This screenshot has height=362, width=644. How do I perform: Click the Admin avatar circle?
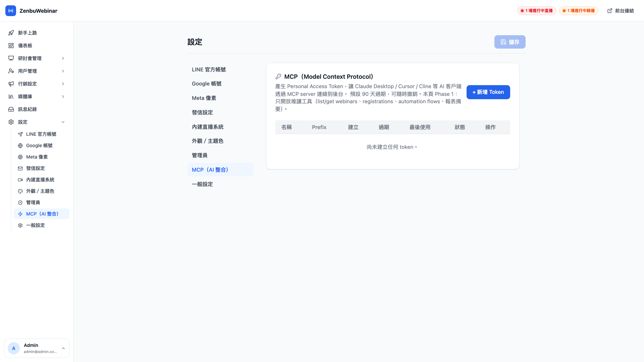pyautogui.click(x=14, y=348)
